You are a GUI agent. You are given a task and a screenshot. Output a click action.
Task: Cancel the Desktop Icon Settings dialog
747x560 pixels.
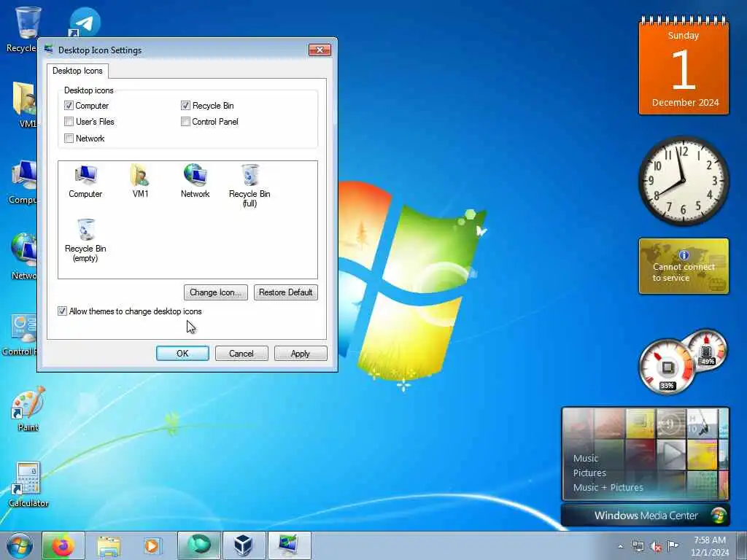click(241, 354)
